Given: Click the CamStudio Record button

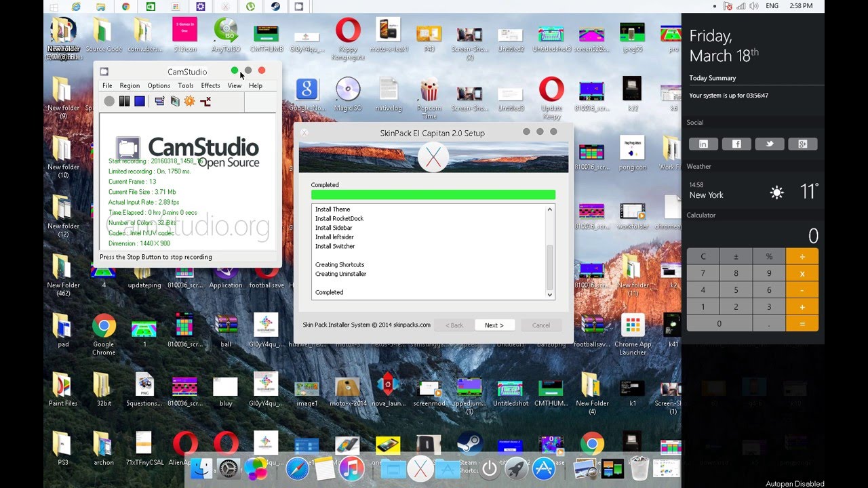Looking at the screenshot, I should 109,101.
